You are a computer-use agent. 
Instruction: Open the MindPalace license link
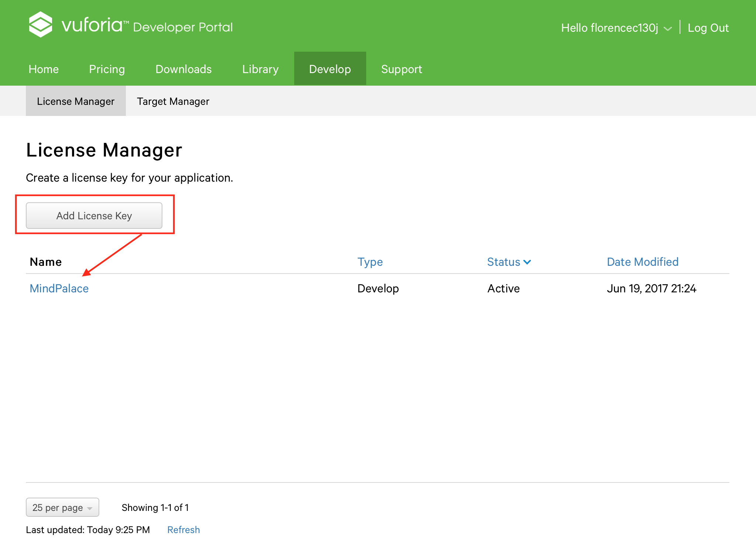click(58, 288)
